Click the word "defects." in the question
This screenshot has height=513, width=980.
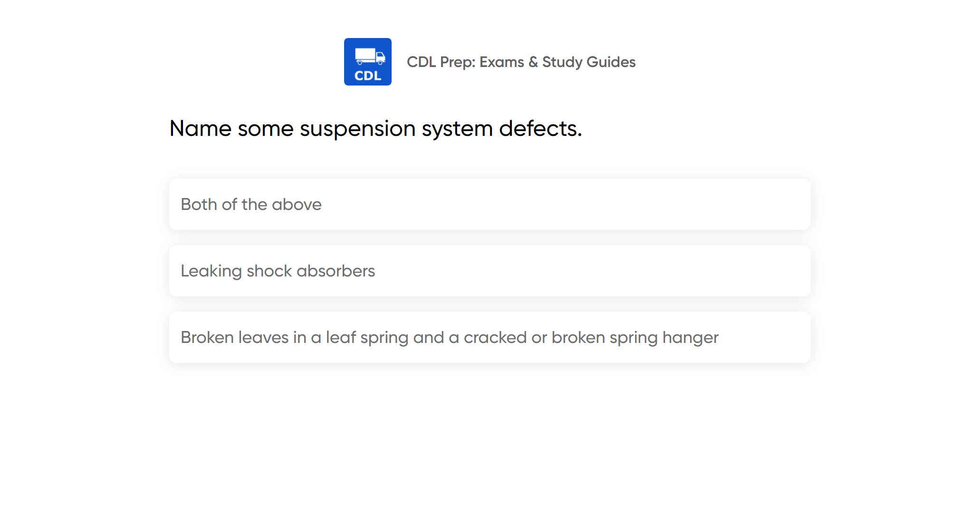(x=540, y=128)
